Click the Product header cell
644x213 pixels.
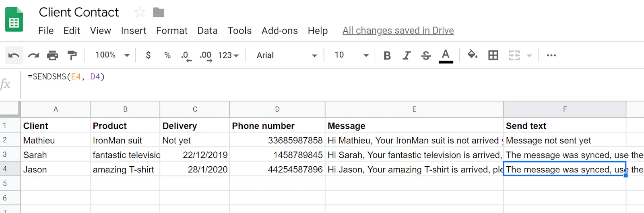pyautogui.click(x=125, y=126)
